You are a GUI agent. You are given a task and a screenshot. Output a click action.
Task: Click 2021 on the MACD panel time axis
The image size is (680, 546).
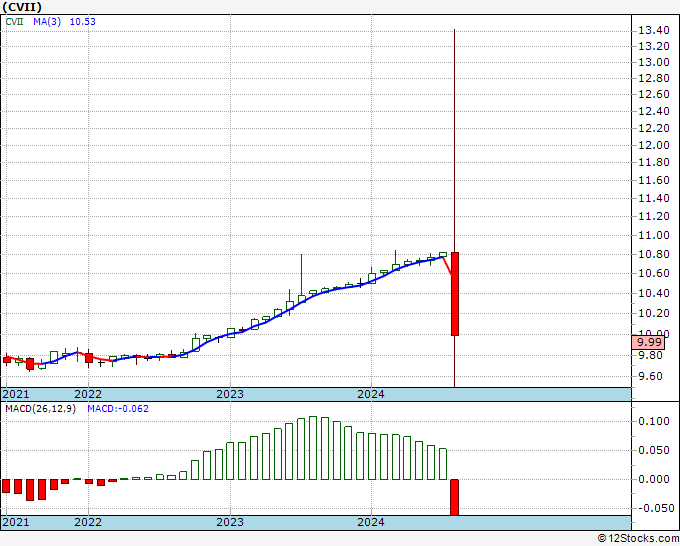pos(16,522)
